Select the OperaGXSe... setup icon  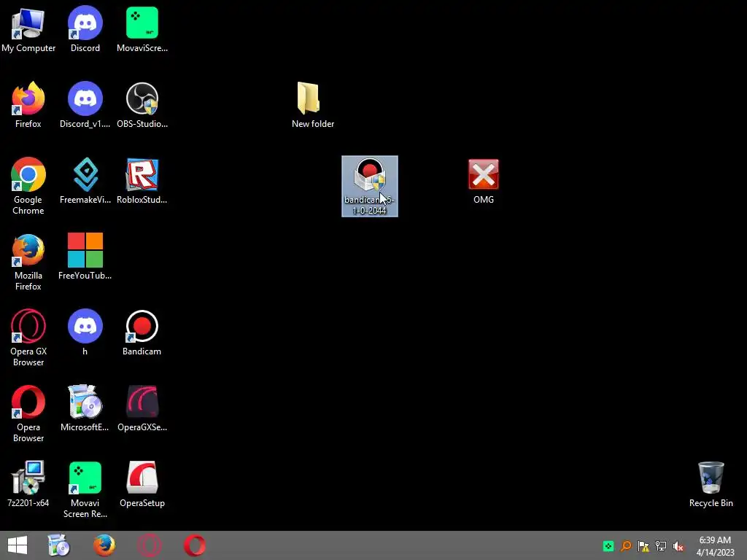(142, 408)
